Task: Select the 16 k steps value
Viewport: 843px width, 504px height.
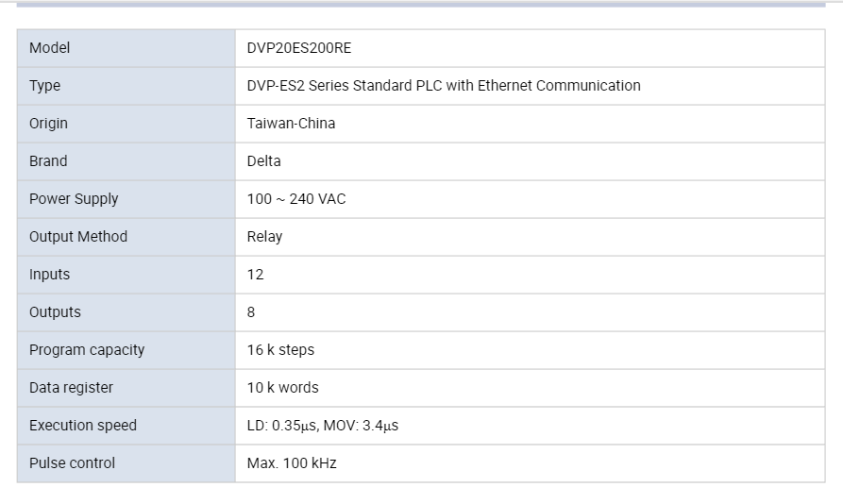Action: point(280,350)
